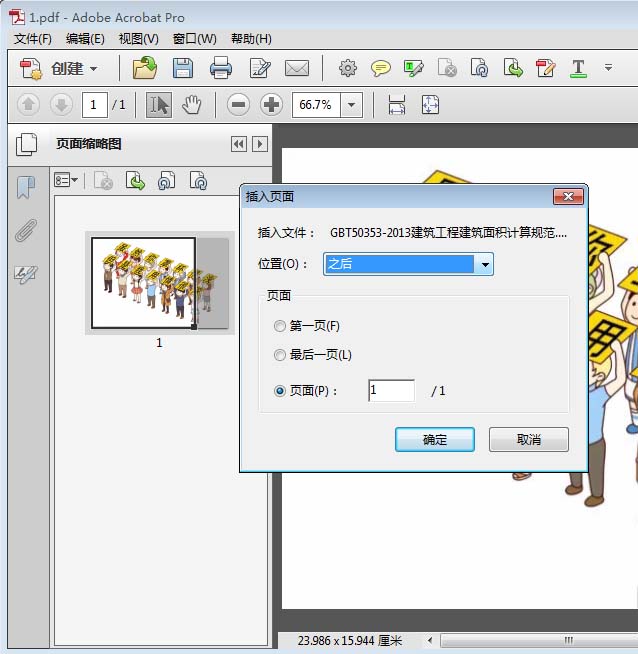Select the 页面(P) radio button
The image size is (638, 654).
click(280, 391)
